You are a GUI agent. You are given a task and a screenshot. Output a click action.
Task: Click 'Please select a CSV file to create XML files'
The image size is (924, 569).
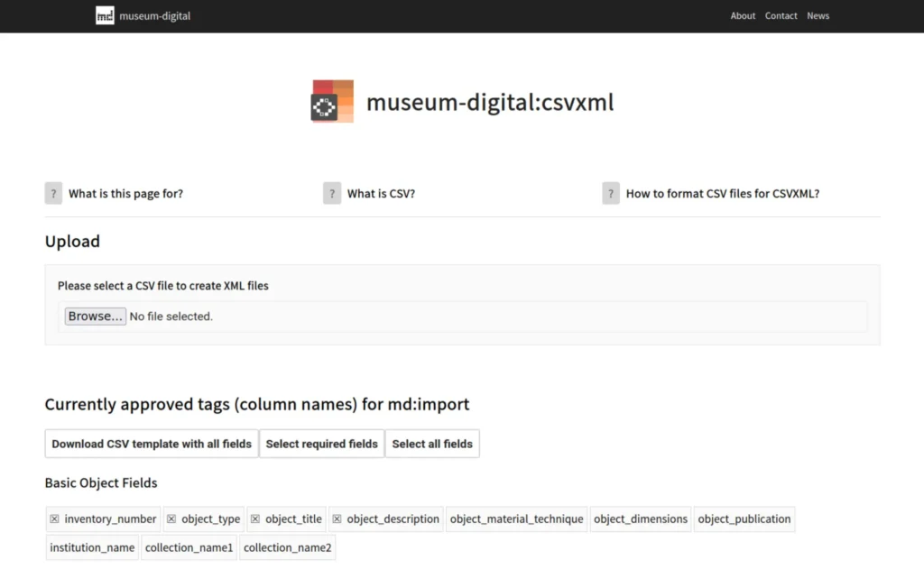pyautogui.click(x=163, y=286)
